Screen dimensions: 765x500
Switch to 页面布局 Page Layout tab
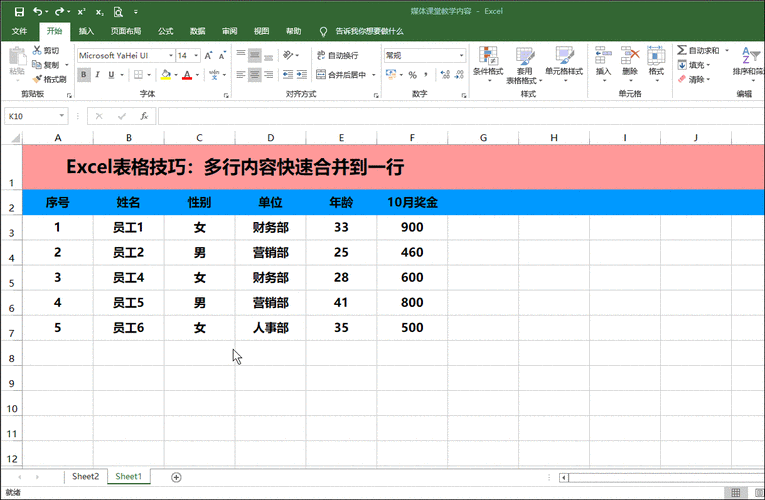click(x=126, y=31)
